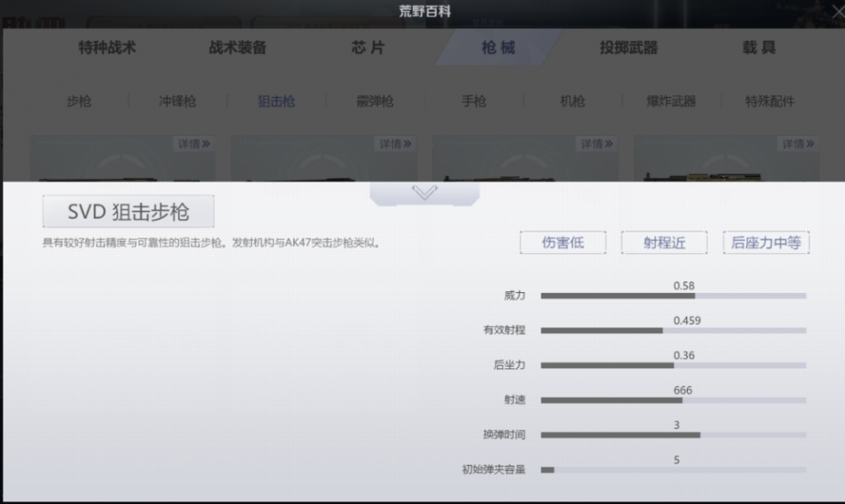Click the 换弹时间 label
Image resolution: width=845 pixels, height=504 pixels.
[504, 434]
